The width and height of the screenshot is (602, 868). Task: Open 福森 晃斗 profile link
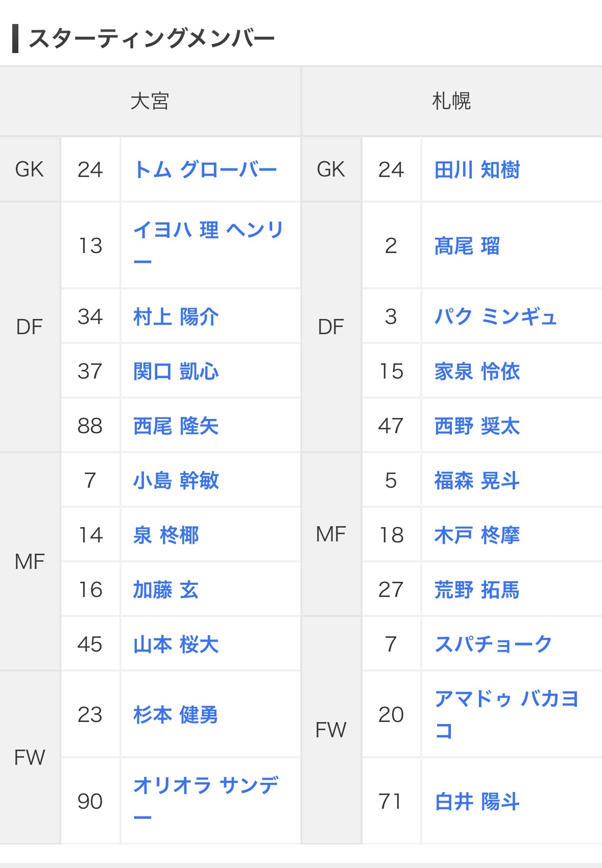click(477, 481)
